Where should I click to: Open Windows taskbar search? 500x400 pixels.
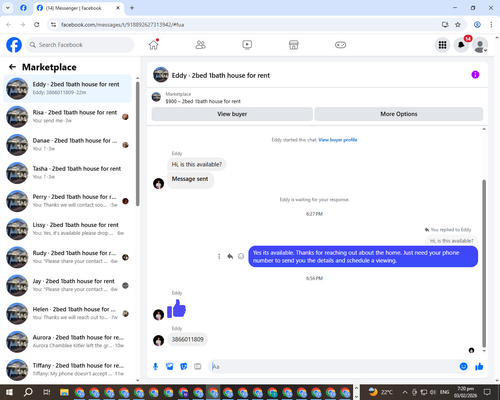(28, 392)
